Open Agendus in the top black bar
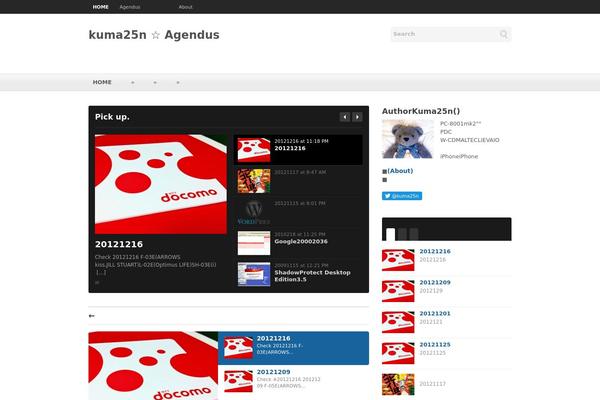Viewport: 600px width, 400px height. point(130,7)
